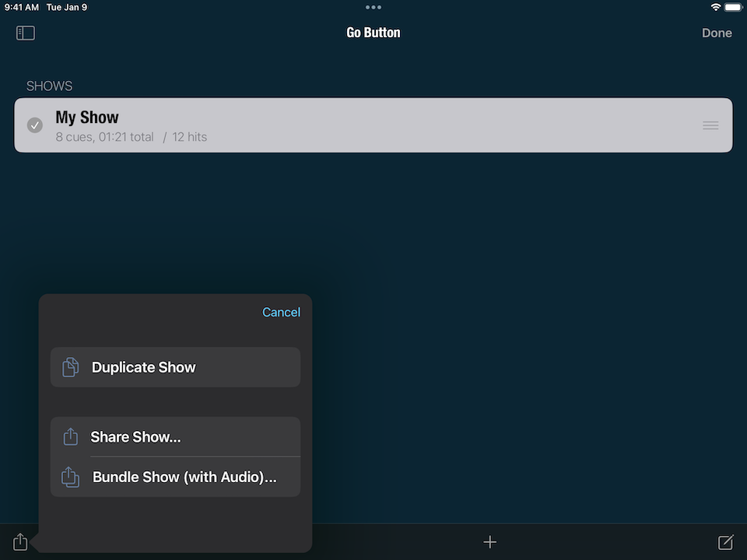Screen dimensions: 747x560
Task: Select the My Show title text
Action: [x=87, y=117]
